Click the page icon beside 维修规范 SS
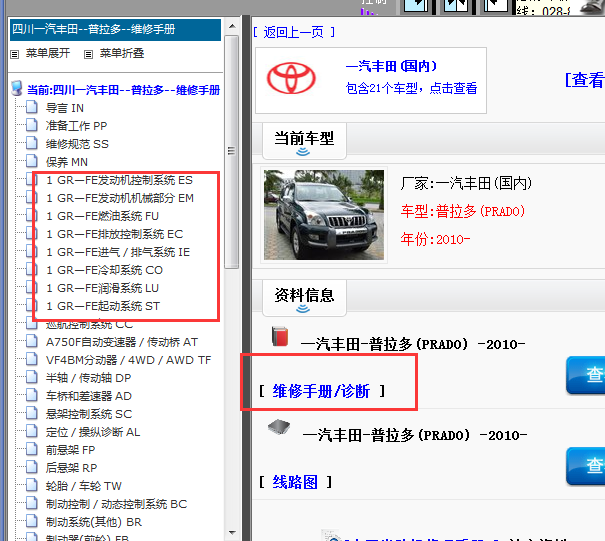The image size is (605, 541). point(32,143)
